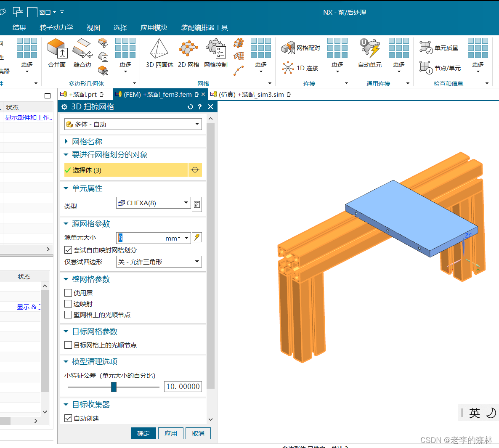Click the 更多 gallery in 网格 group
The image size is (499, 448).
point(261,56)
